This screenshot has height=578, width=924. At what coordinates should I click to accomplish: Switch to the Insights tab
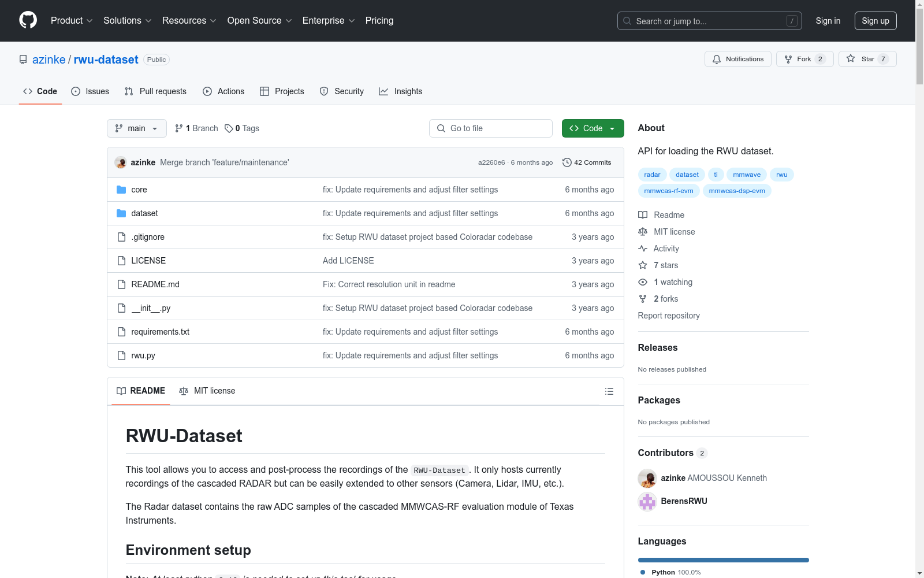tap(401, 91)
